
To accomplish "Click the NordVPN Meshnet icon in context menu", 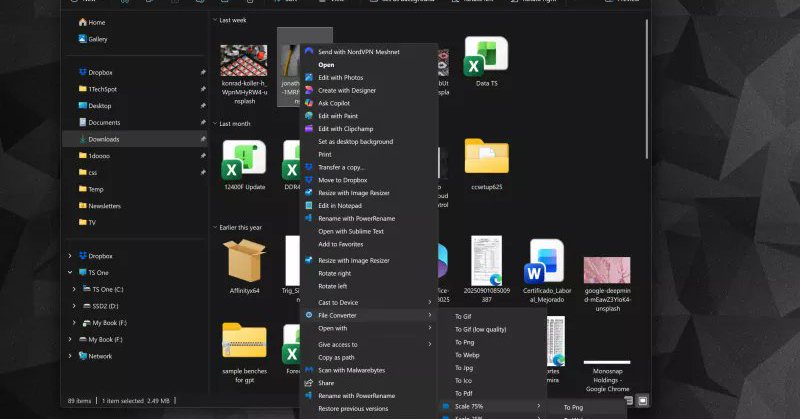I will pos(309,51).
